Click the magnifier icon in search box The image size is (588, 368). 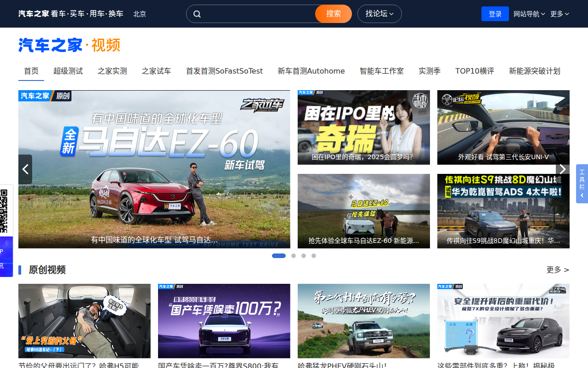(197, 14)
